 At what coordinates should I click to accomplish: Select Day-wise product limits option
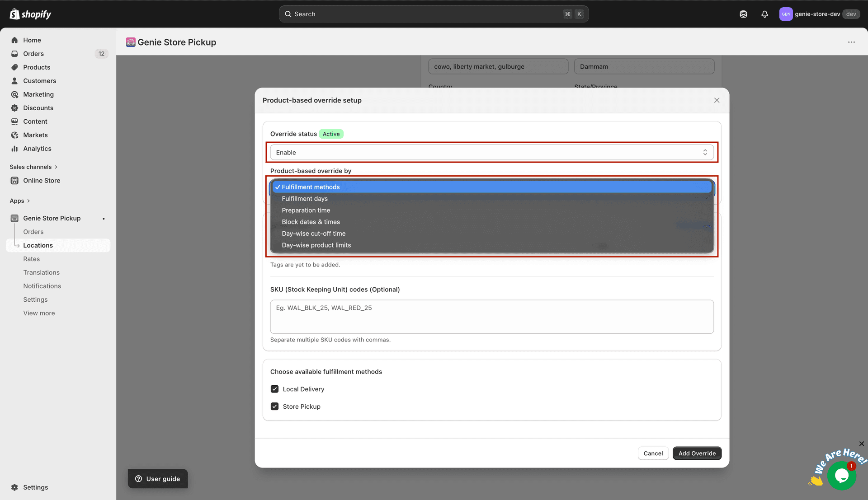tap(492, 245)
